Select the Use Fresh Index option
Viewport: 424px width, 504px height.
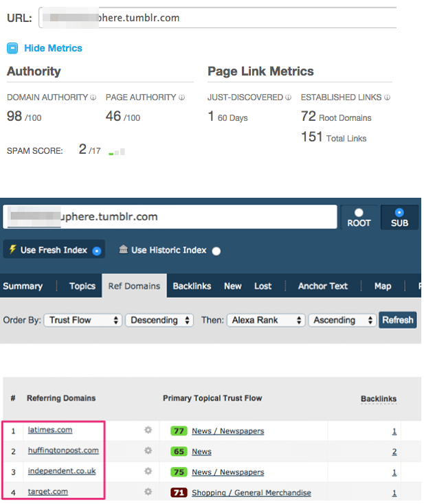coord(97,251)
